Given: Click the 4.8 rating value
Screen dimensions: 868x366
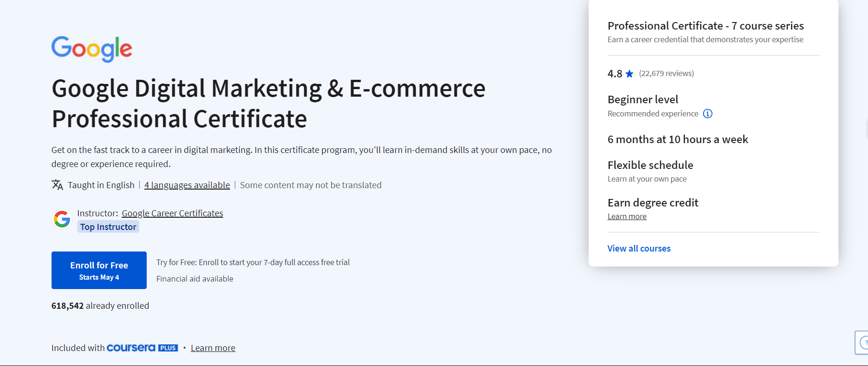Looking at the screenshot, I should coord(615,74).
